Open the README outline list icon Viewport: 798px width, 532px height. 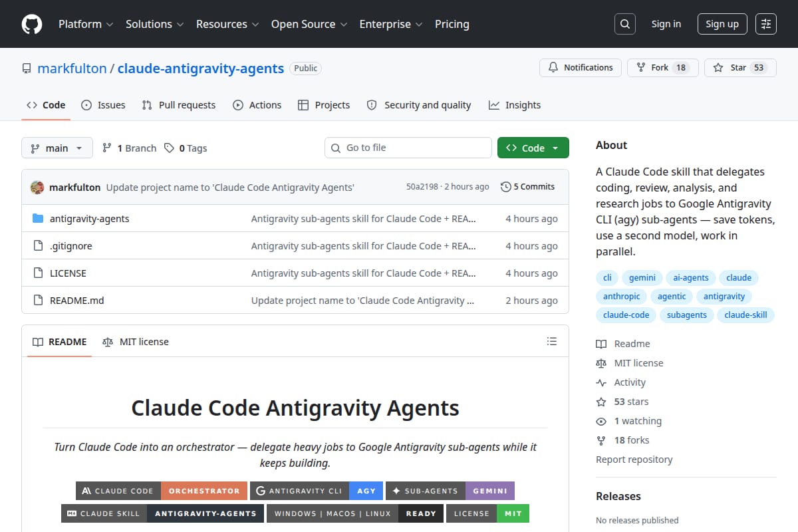[551, 341]
